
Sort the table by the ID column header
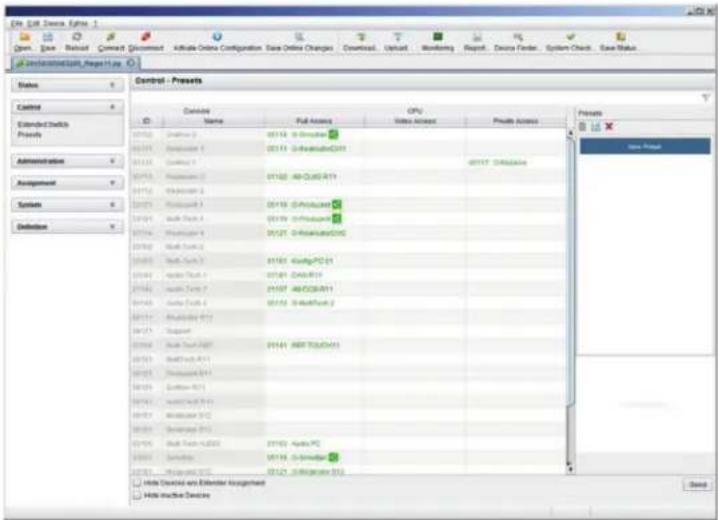[x=147, y=121]
